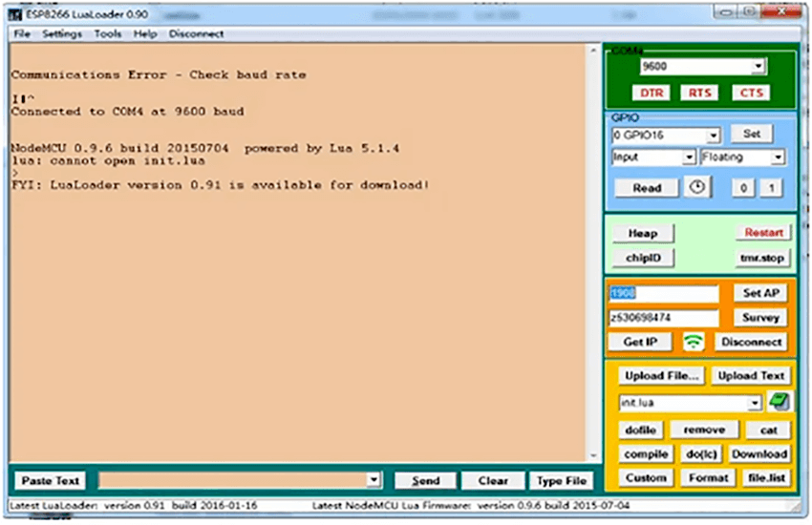The height and width of the screenshot is (525, 812).
Task: Click 'FYI: LuaLoader version 0.91' message line
Action: [x=220, y=184]
